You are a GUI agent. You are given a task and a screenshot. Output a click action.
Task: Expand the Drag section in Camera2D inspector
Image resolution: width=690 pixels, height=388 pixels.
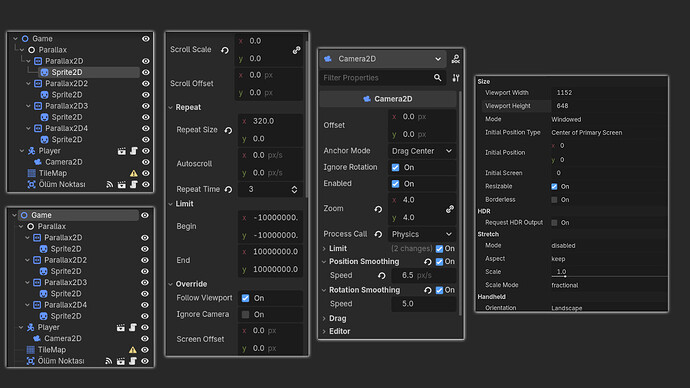point(324,318)
